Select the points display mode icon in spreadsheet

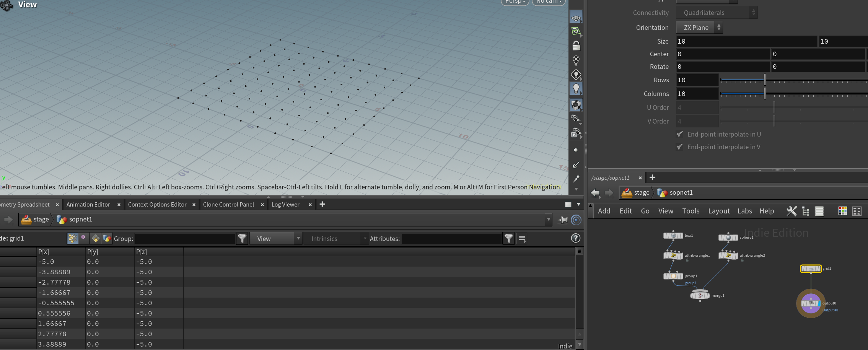pyautogui.click(x=72, y=238)
